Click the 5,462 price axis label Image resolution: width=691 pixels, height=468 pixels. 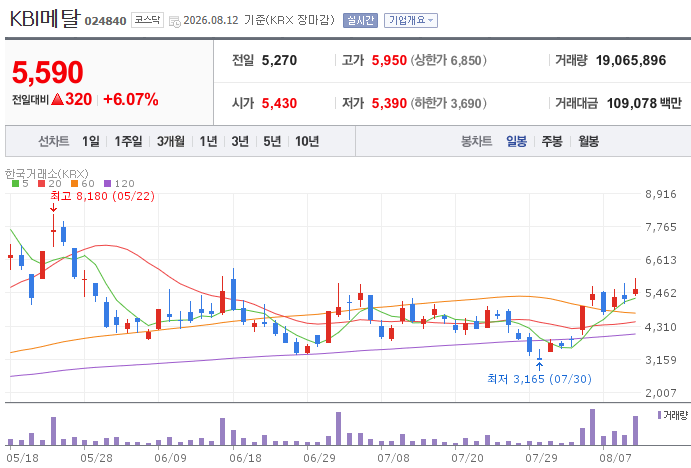point(661,293)
